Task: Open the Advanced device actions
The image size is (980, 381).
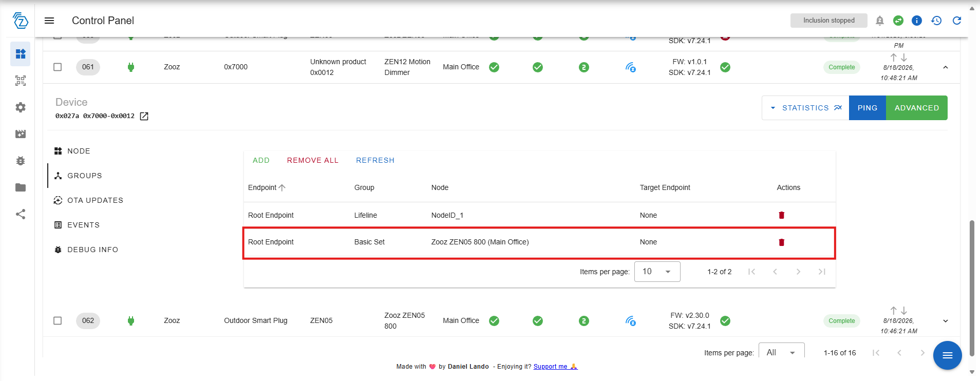Action: click(917, 108)
